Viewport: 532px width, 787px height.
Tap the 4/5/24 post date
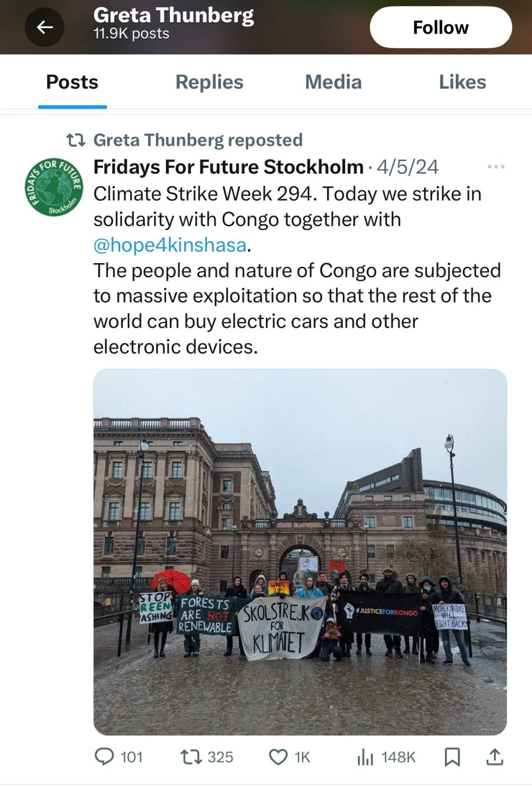(408, 167)
